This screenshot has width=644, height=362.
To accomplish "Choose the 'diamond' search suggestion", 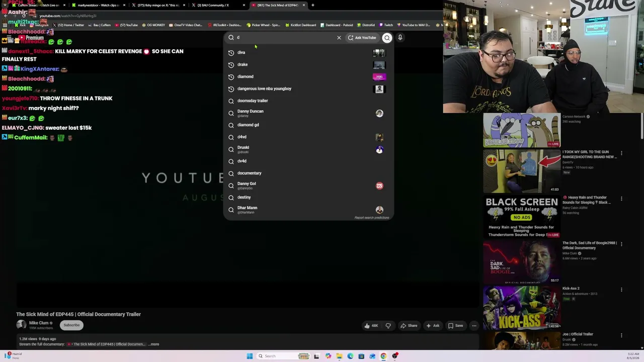I will click(x=308, y=76).
